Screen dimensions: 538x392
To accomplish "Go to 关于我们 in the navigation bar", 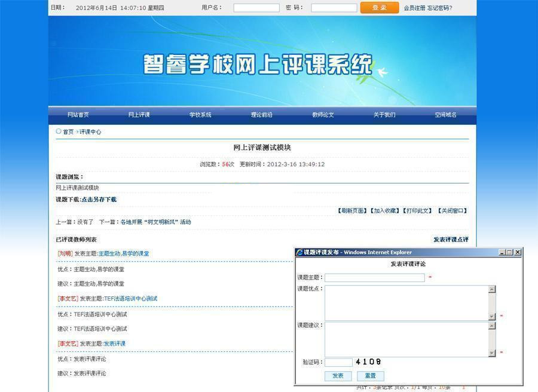I will 384,115.
